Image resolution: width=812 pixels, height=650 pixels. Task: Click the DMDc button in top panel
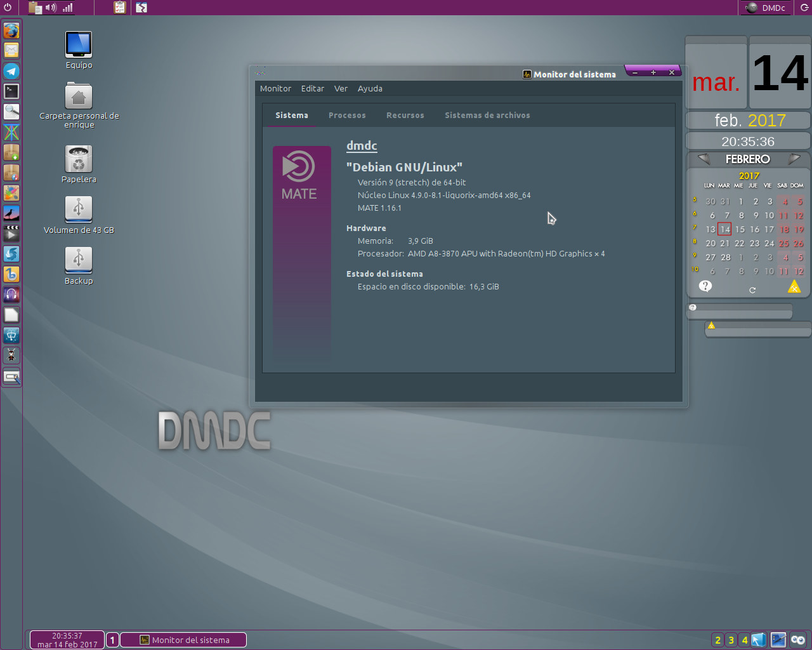(x=766, y=8)
